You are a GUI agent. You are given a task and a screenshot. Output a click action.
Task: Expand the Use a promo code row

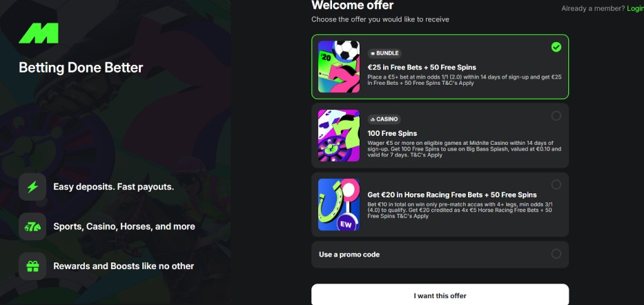pyautogui.click(x=440, y=255)
